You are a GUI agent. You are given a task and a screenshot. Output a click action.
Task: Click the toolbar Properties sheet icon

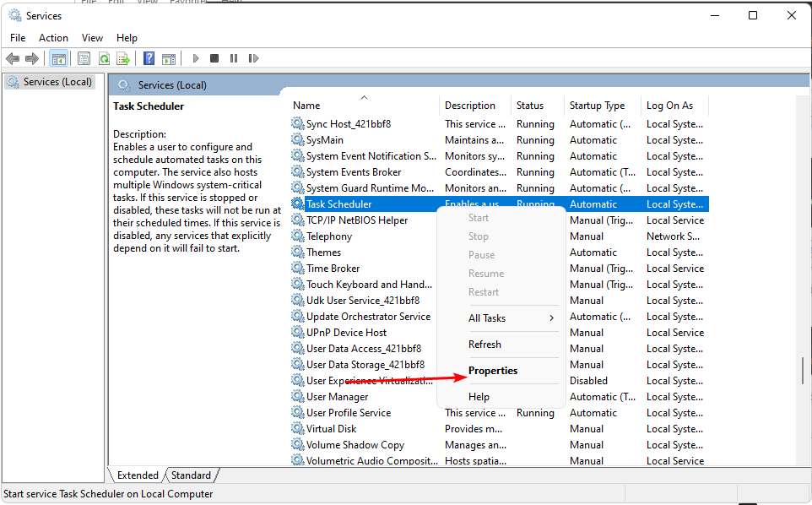pyautogui.click(x=84, y=58)
